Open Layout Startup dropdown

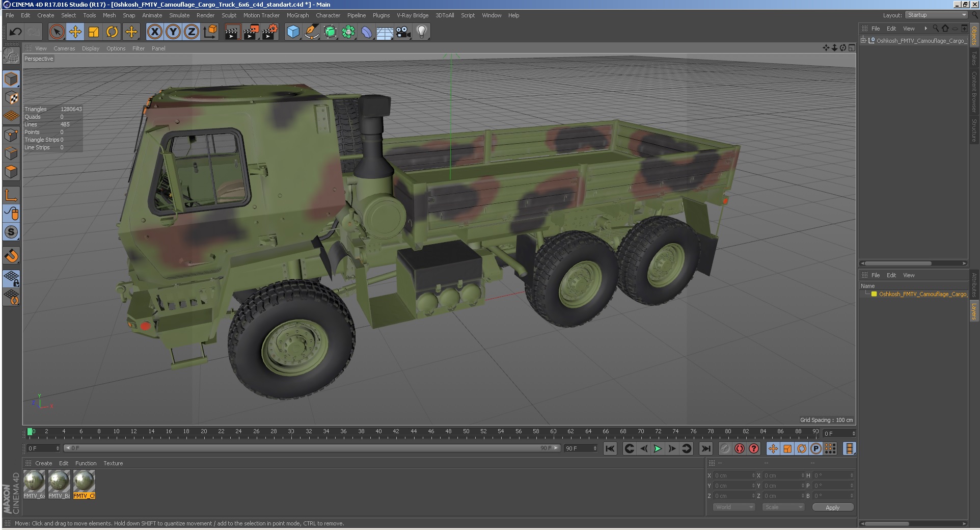[936, 15]
